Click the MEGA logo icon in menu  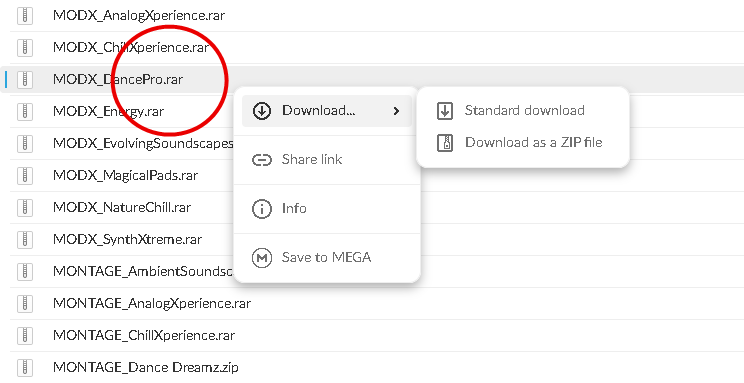coord(261,258)
